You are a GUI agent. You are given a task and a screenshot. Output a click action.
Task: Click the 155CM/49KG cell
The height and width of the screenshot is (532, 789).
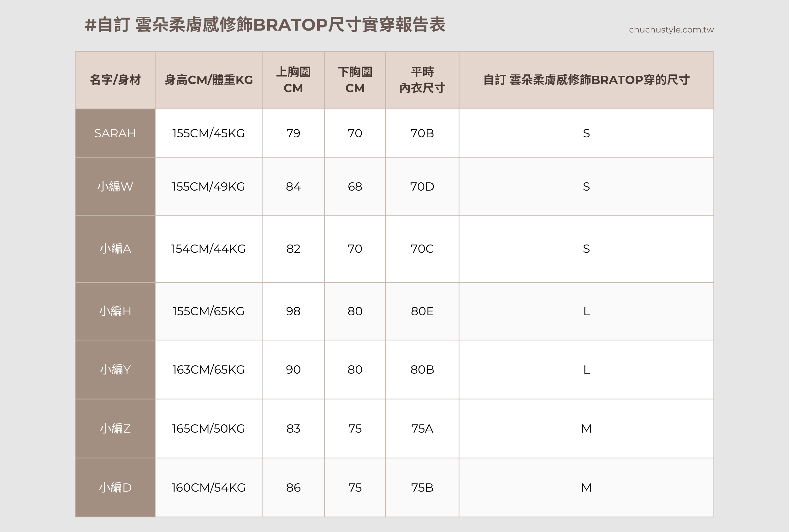click(209, 186)
